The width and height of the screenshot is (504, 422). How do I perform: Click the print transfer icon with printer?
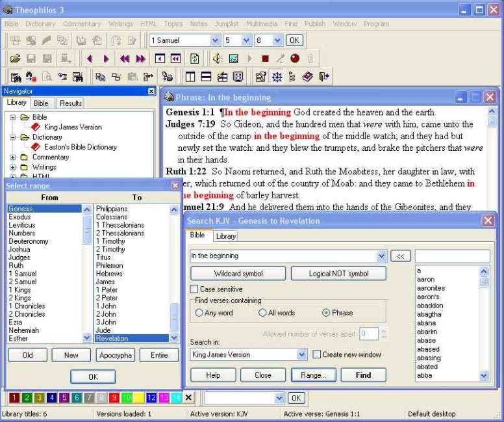click(x=167, y=77)
